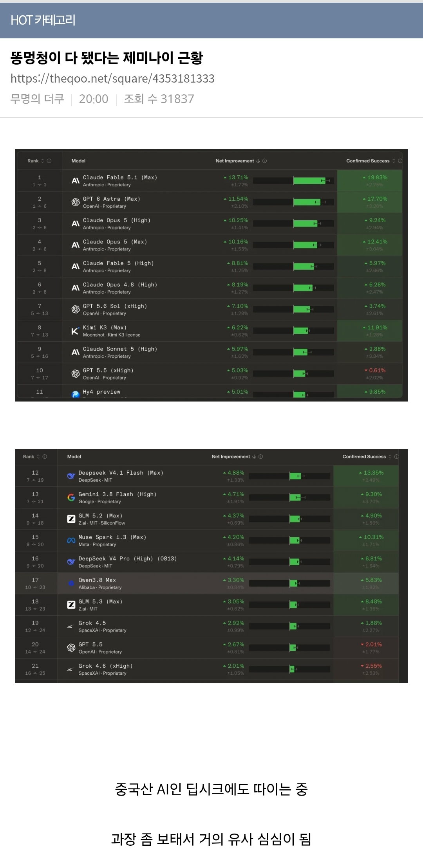Image resolution: width=423 pixels, height=868 pixels.
Task: Open the theqoo.net/square post URL link
Action: tap(112, 79)
